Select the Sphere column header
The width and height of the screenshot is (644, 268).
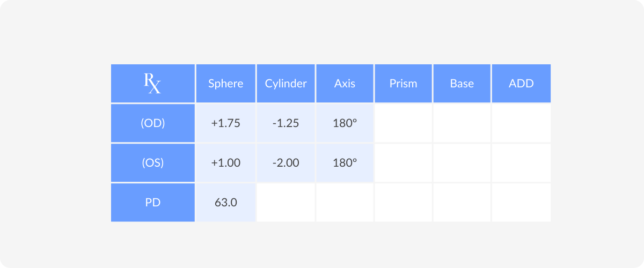pyautogui.click(x=226, y=84)
